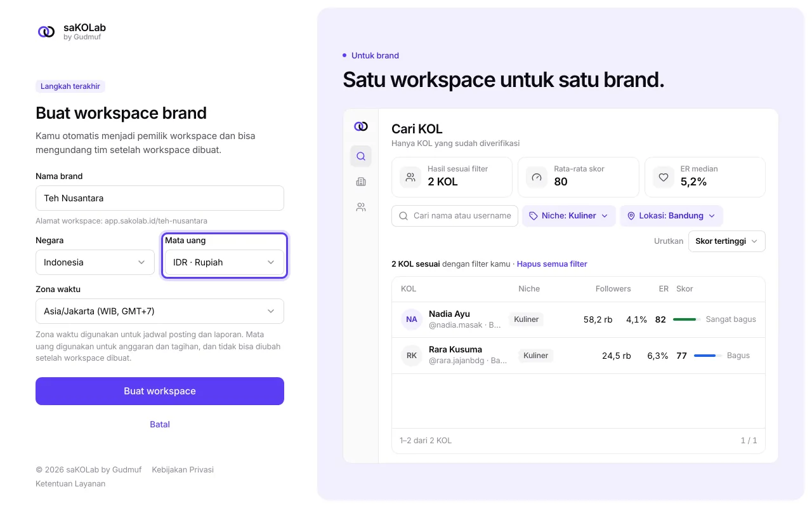Click the Langkah terakhir badge
The image size is (812, 508).
coord(70,86)
